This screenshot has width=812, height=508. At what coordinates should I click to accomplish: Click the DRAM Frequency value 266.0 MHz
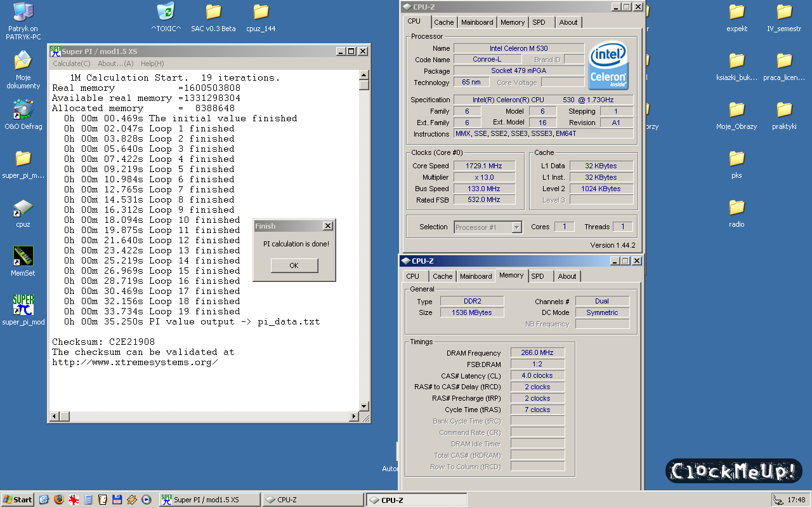click(537, 353)
